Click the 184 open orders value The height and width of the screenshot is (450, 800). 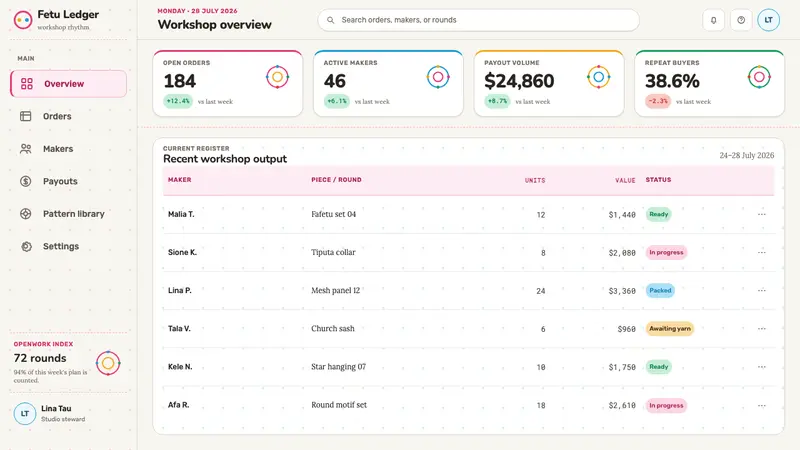180,81
